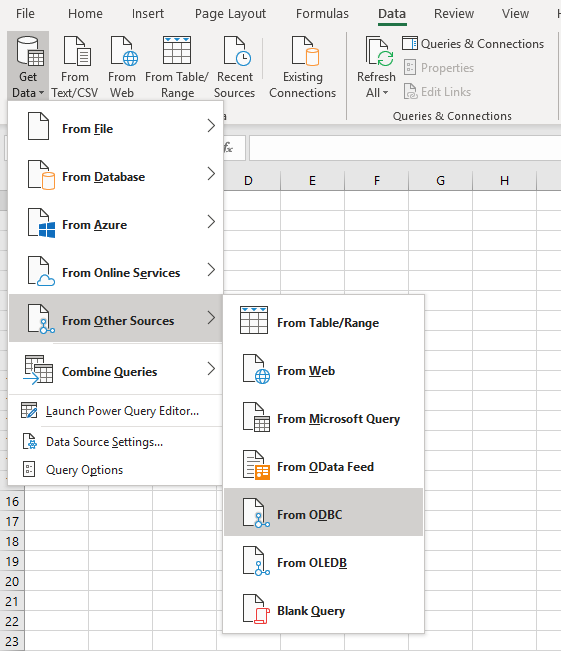Expand the Combine Queries submenu arrow
The height and width of the screenshot is (651, 561).
click(211, 369)
